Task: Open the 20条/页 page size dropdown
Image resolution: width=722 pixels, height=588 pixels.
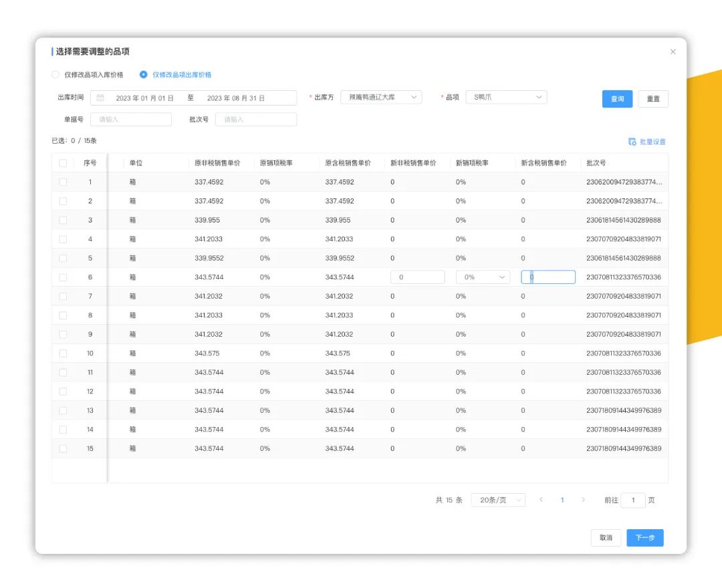Action: click(498, 500)
